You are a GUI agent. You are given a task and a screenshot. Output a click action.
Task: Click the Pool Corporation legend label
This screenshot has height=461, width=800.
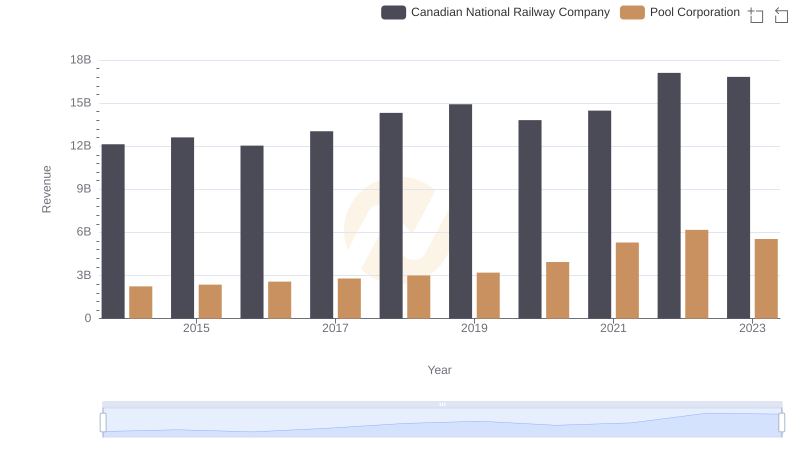tap(694, 12)
